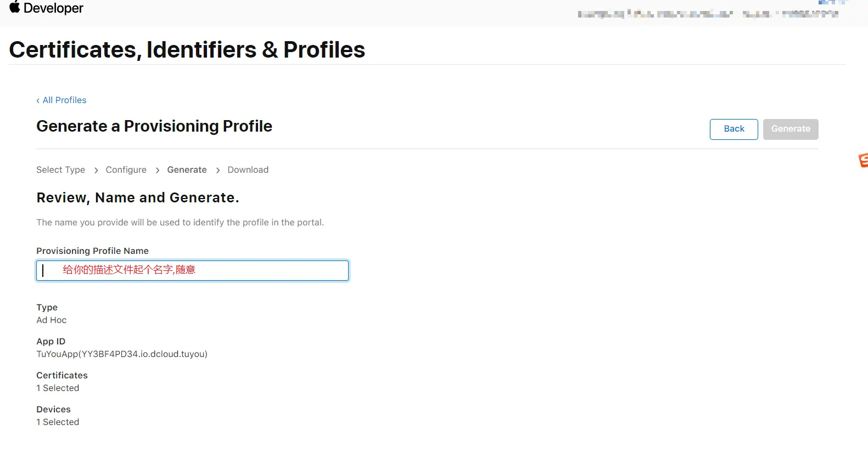868x453 pixels.
Task: Click chevron between Configure and Generate steps
Action: pos(158,171)
